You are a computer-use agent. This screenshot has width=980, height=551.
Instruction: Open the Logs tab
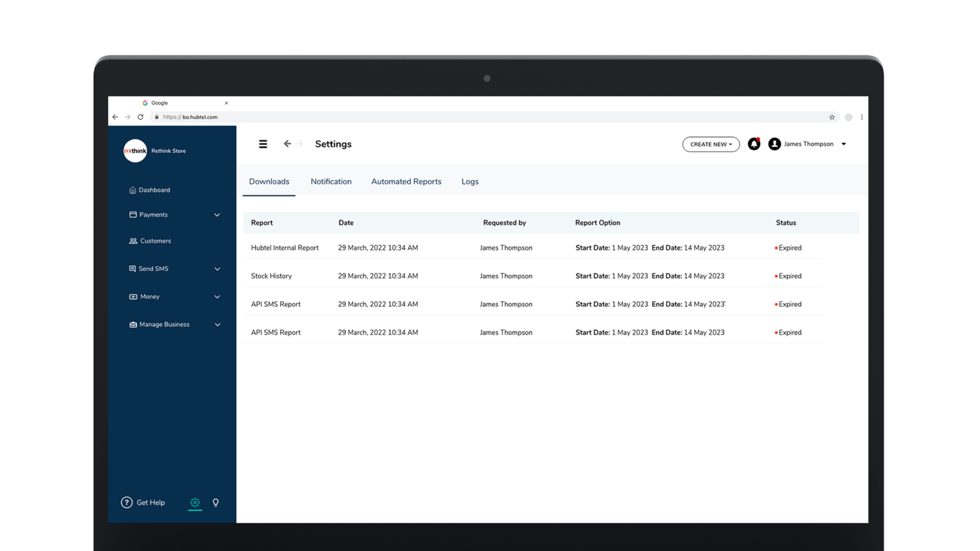pos(469,181)
